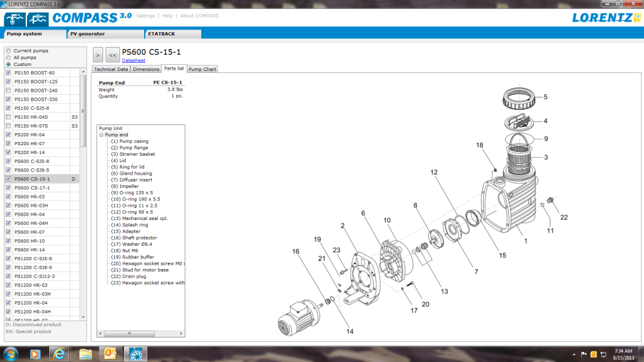Toggle PS200 HR-04 checkbox

click(x=8, y=134)
